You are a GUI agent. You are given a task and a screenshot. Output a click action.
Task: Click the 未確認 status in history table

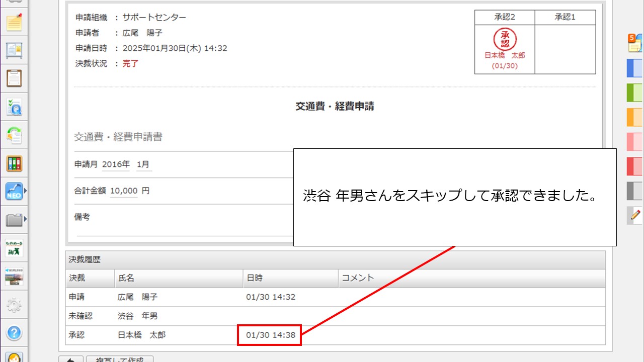pyautogui.click(x=81, y=316)
